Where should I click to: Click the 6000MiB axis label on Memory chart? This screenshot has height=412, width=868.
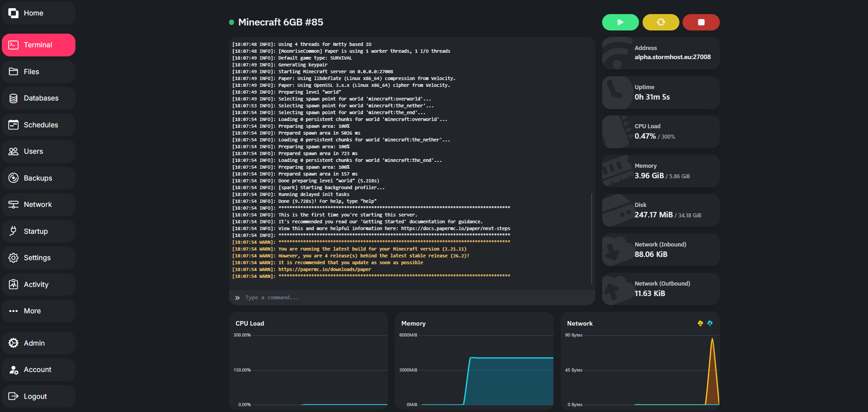(x=408, y=335)
